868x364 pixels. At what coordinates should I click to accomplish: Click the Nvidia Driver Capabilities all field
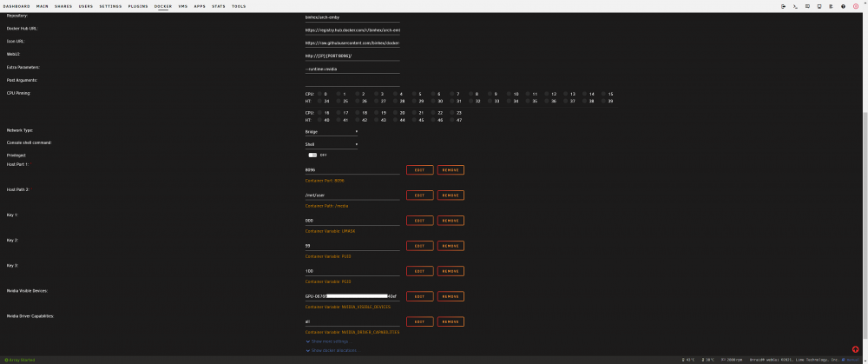(352, 321)
